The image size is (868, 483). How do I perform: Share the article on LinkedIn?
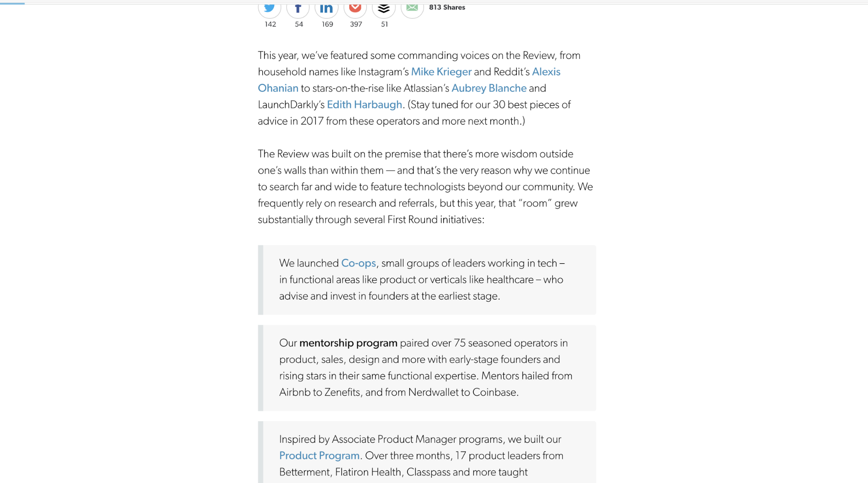pyautogui.click(x=327, y=8)
